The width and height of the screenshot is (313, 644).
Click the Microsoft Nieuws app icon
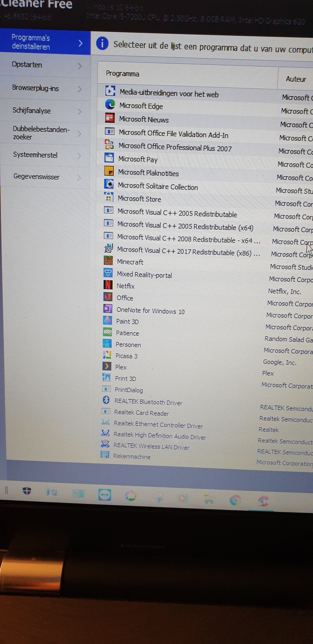click(x=110, y=118)
